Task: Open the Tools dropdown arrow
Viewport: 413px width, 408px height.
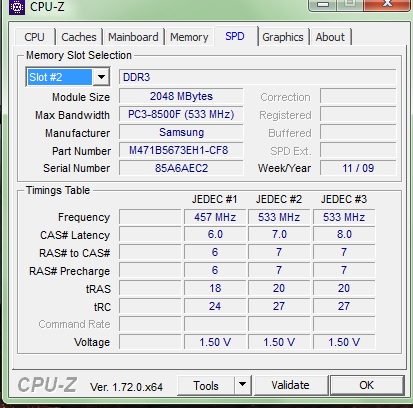Action: (242, 385)
